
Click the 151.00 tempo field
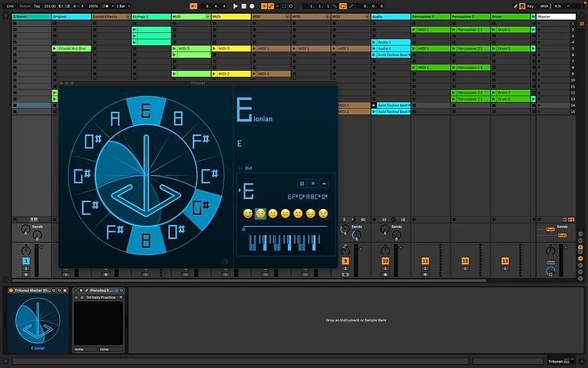click(x=49, y=6)
